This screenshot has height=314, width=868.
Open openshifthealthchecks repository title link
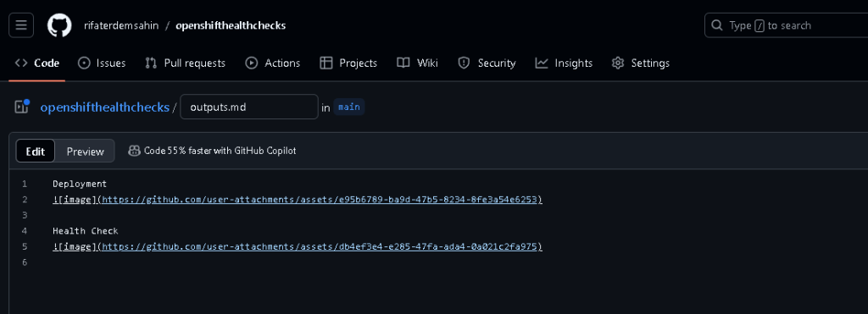click(231, 25)
